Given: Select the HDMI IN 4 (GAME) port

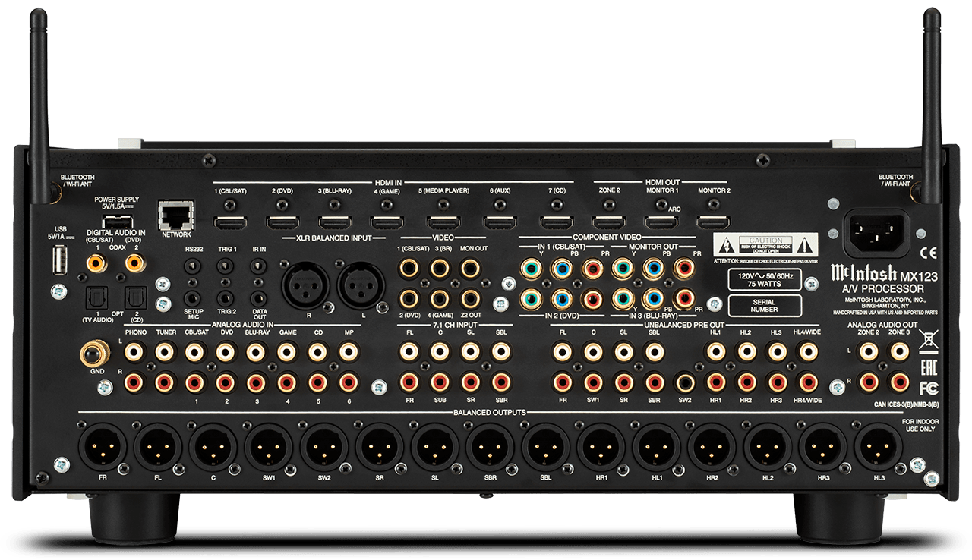Looking at the screenshot, I should [387, 222].
